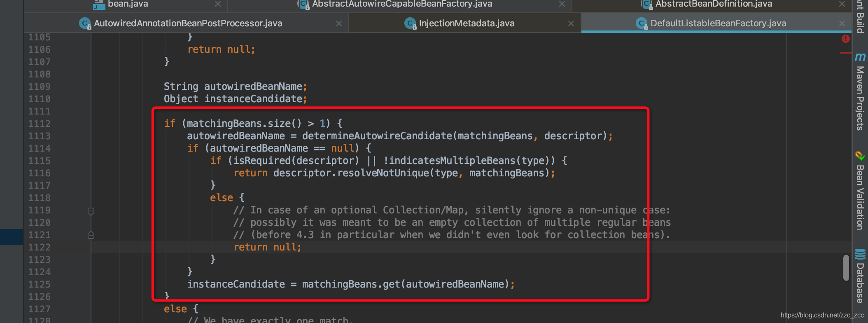Click 'String autowiredBeanName;' declaration
The height and width of the screenshot is (323, 868).
[x=236, y=87]
